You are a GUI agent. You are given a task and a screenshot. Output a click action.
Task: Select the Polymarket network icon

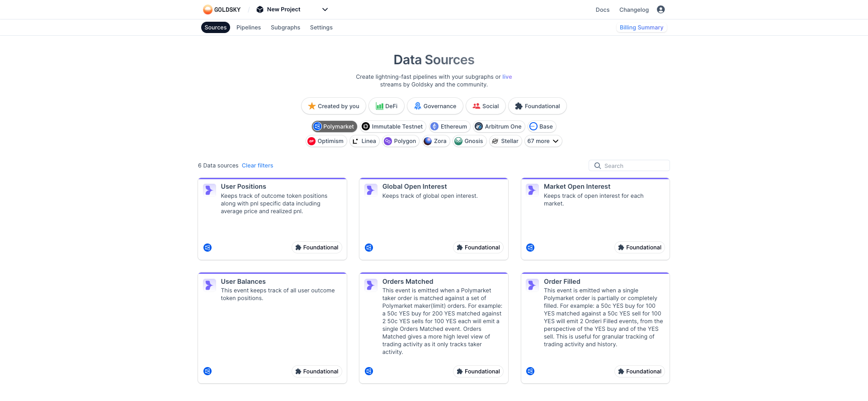(318, 126)
